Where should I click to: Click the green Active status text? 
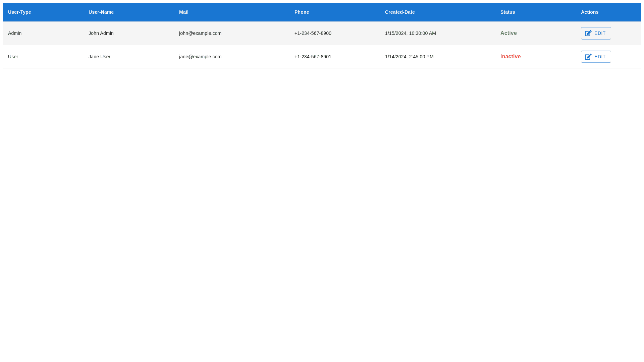(508, 33)
